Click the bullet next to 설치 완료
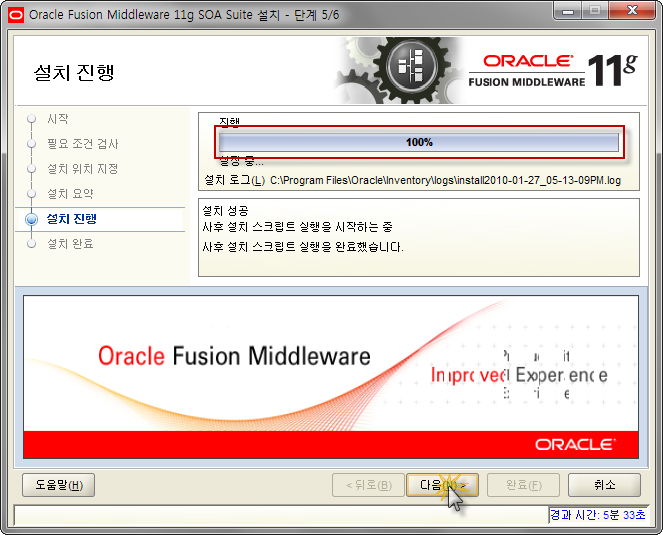The height and width of the screenshot is (535, 663). (31, 244)
